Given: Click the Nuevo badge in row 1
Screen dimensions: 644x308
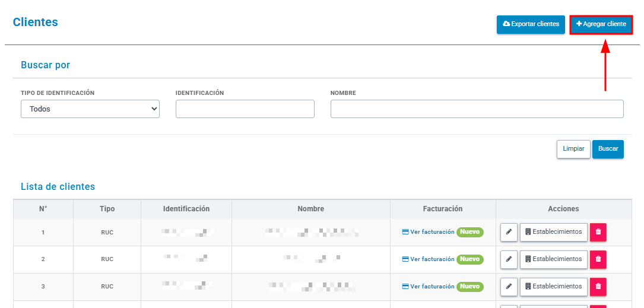Looking at the screenshot, I should pos(470,232).
